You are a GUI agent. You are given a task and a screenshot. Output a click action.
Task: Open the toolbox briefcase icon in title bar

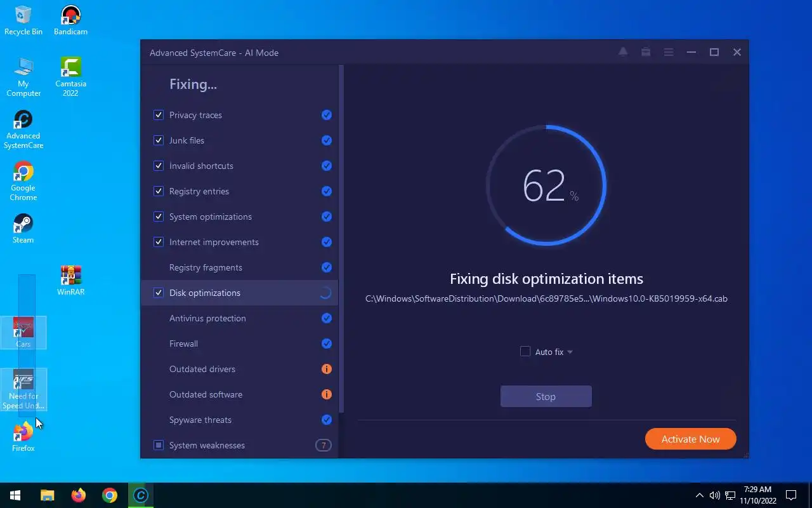tap(646, 52)
